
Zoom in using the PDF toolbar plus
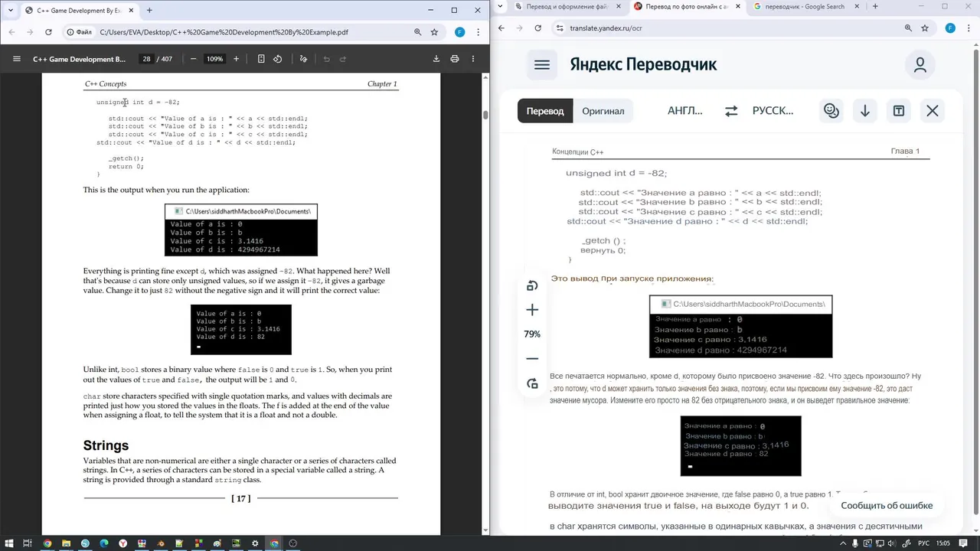click(236, 59)
